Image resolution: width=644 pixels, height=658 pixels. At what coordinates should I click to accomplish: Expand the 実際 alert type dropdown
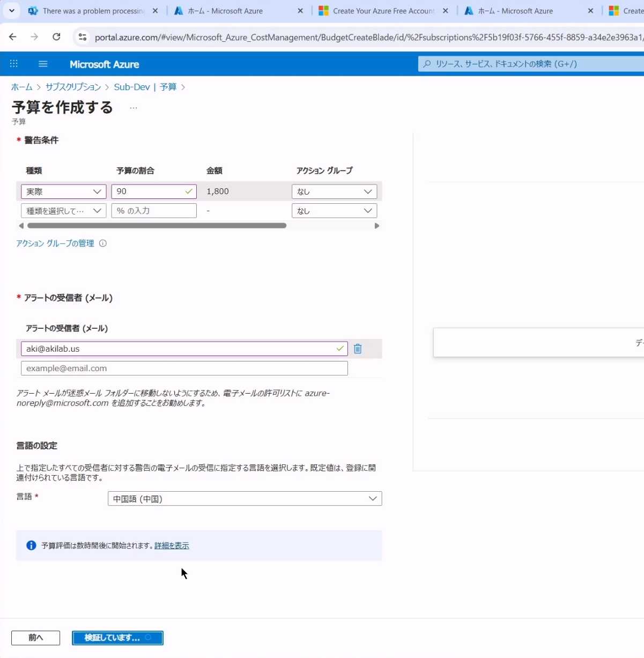pyautogui.click(x=64, y=191)
